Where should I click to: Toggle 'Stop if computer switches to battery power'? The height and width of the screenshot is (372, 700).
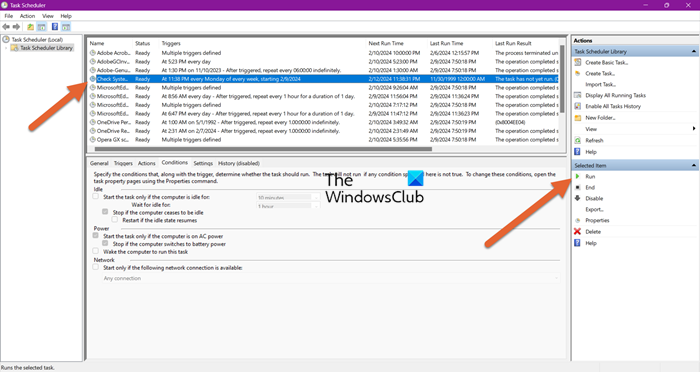[x=105, y=243]
